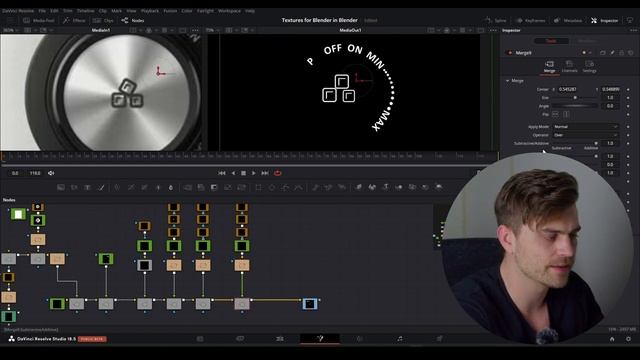The width and height of the screenshot is (640, 360).
Task: Toggle keyframe dot for Center
Action: (x=628, y=89)
